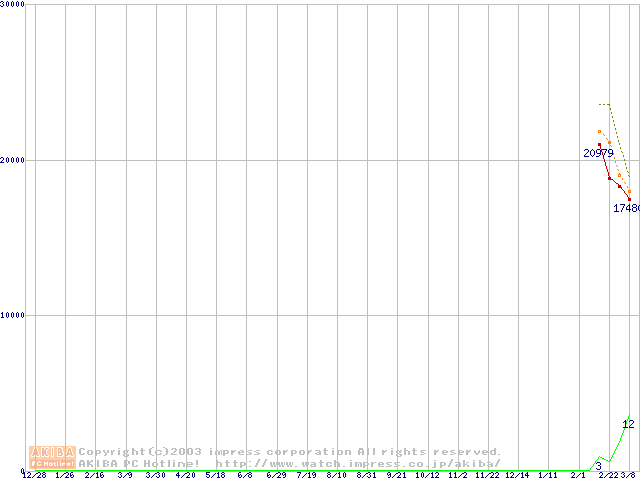Click the 10000 y-axis label

(x=13, y=315)
